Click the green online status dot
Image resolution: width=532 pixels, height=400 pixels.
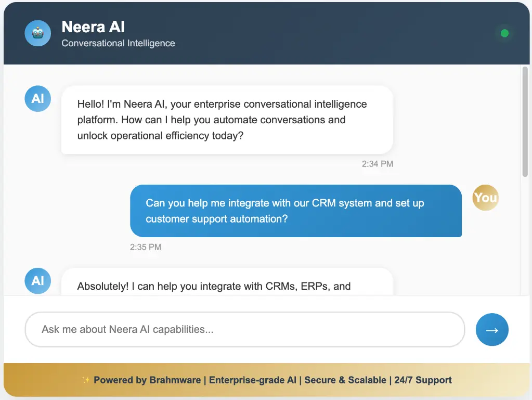click(x=504, y=34)
